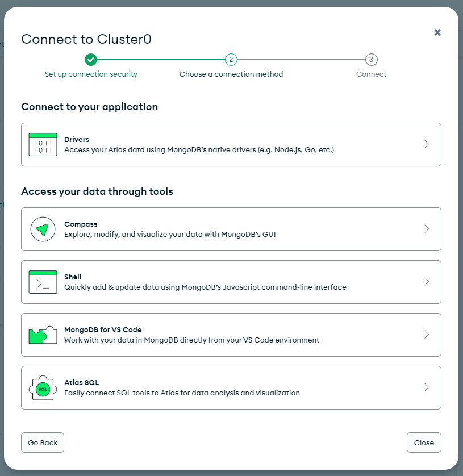Open the MongoDB for VS Code chevron arrow
Image resolution: width=463 pixels, height=476 pixels.
tap(427, 335)
